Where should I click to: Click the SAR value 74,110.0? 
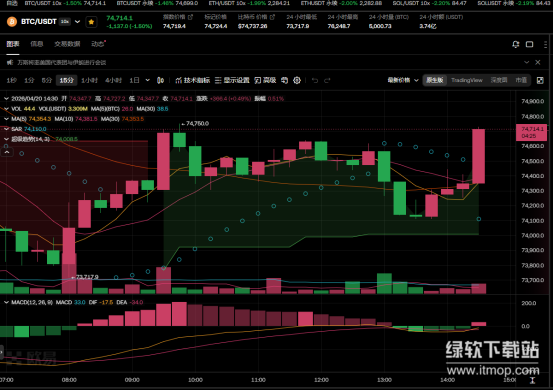pos(35,129)
